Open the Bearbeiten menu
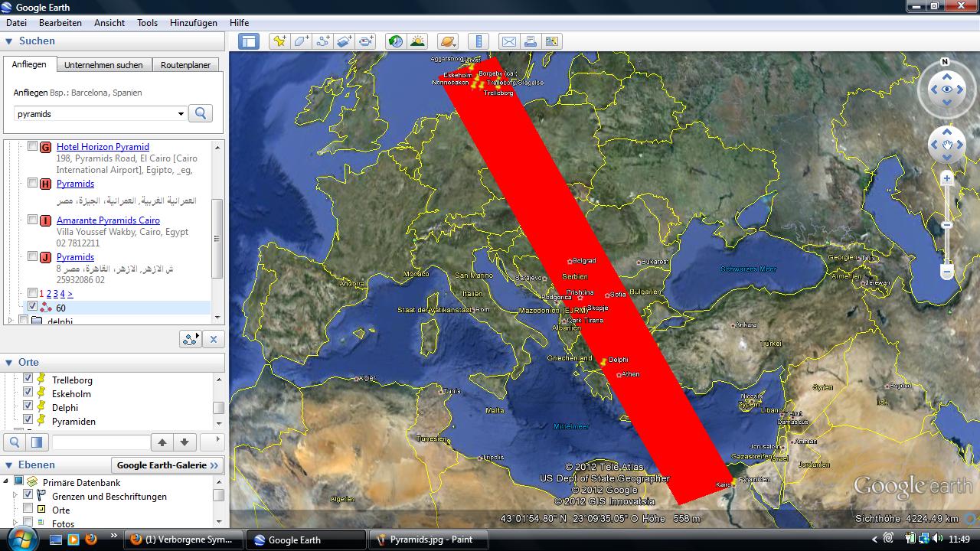 [60, 23]
